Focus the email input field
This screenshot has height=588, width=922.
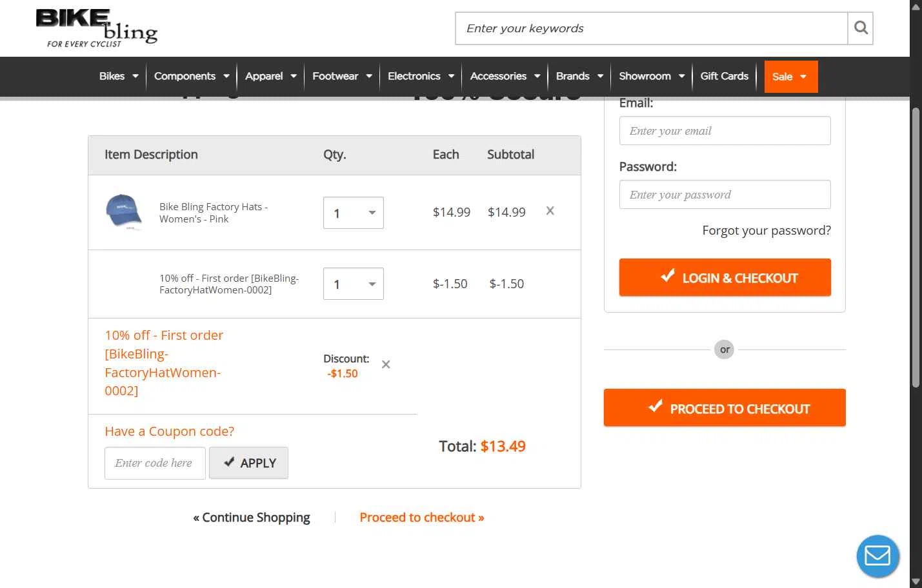click(725, 130)
